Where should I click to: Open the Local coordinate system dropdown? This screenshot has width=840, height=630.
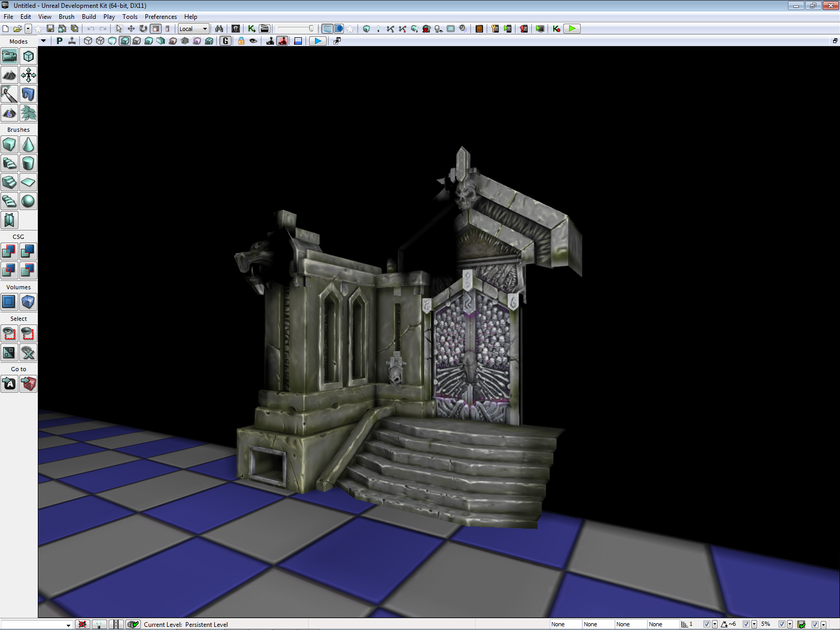[194, 29]
